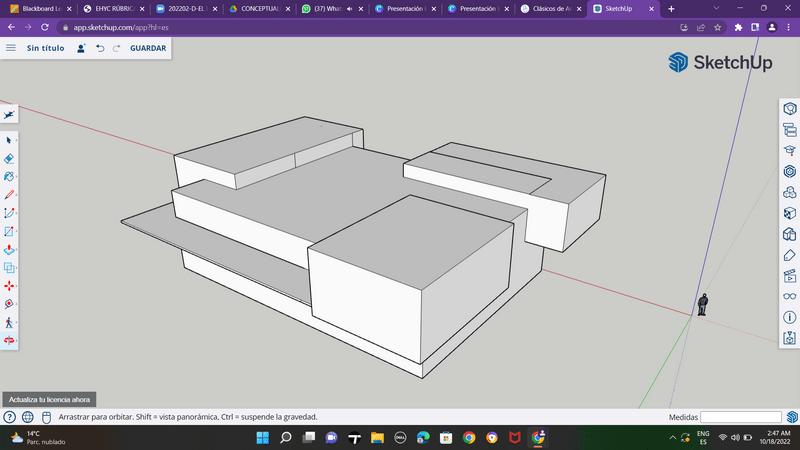Screen dimensions: 800x450
Task: Click the add collaborator person icon
Action: 81,48
